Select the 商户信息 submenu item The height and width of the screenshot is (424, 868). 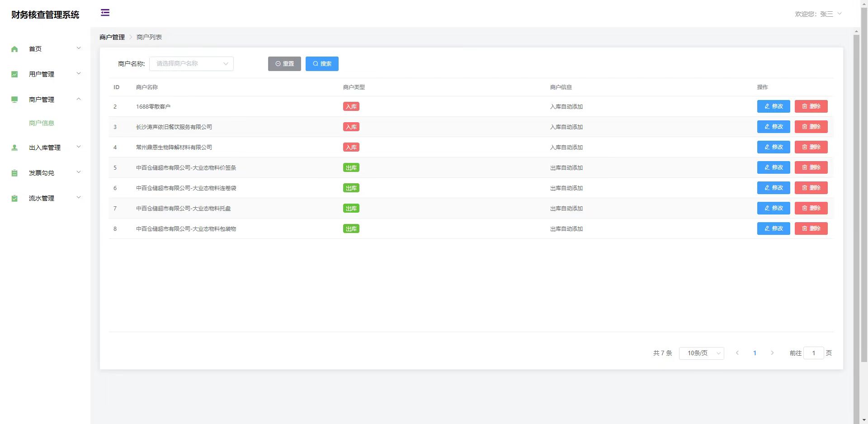(42, 123)
